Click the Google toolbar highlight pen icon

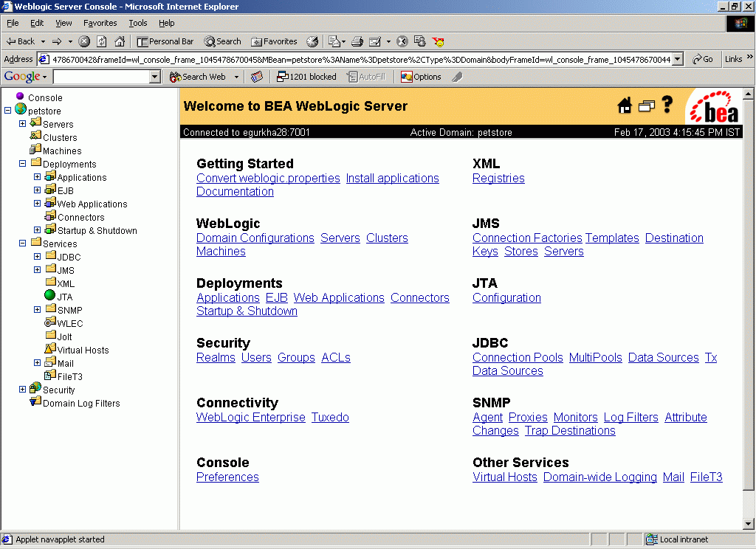point(457,77)
